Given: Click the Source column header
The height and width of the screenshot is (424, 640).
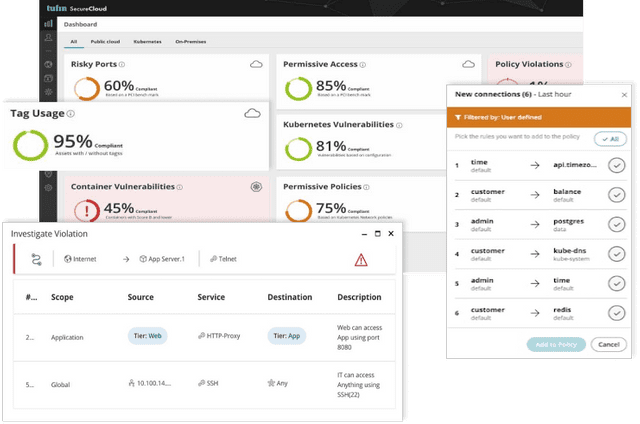Looking at the screenshot, I should coord(141,297).
